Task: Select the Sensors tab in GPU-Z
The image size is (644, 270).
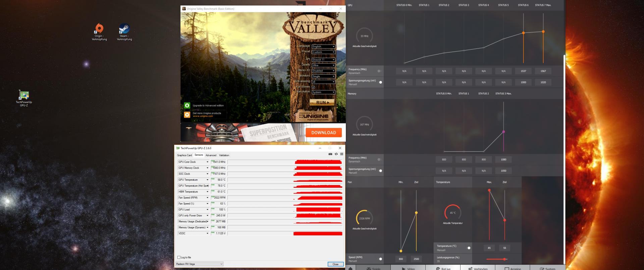Action: coord(199,155)
